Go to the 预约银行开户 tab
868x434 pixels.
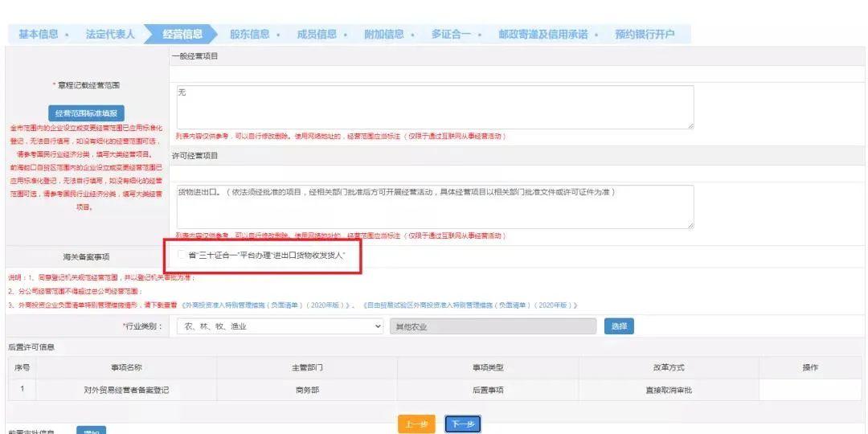645,35
